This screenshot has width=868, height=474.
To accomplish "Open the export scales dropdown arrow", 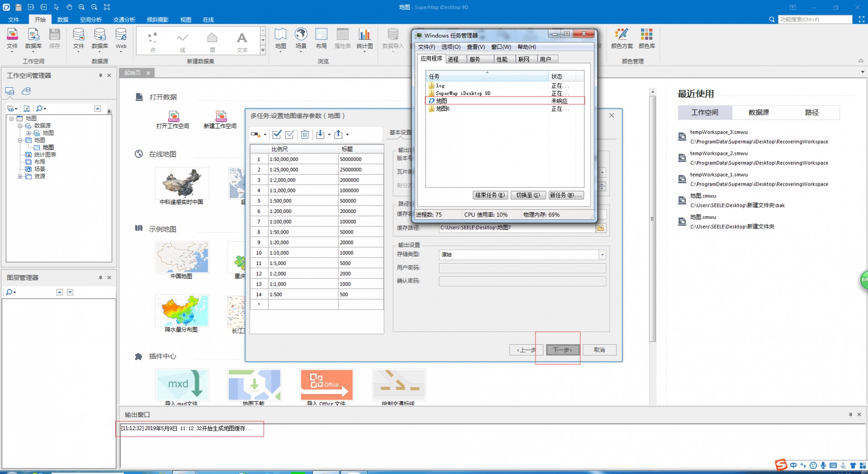I will (347, 134).
